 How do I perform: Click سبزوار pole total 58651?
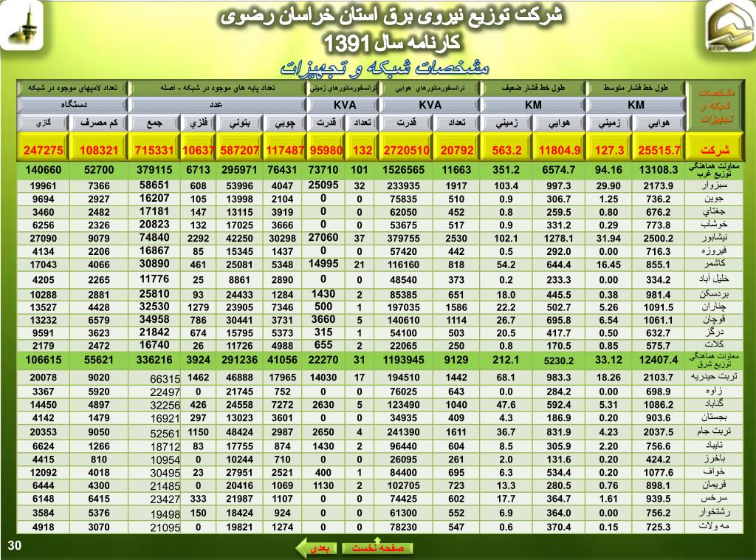pos(154,185)
